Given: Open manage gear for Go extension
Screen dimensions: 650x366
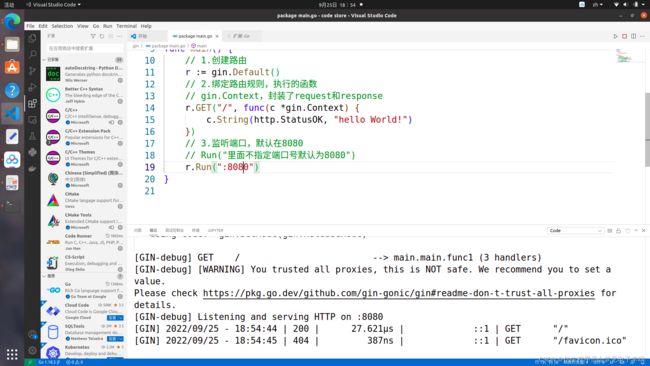Looking at the screenshot, I should pos(120,297).
